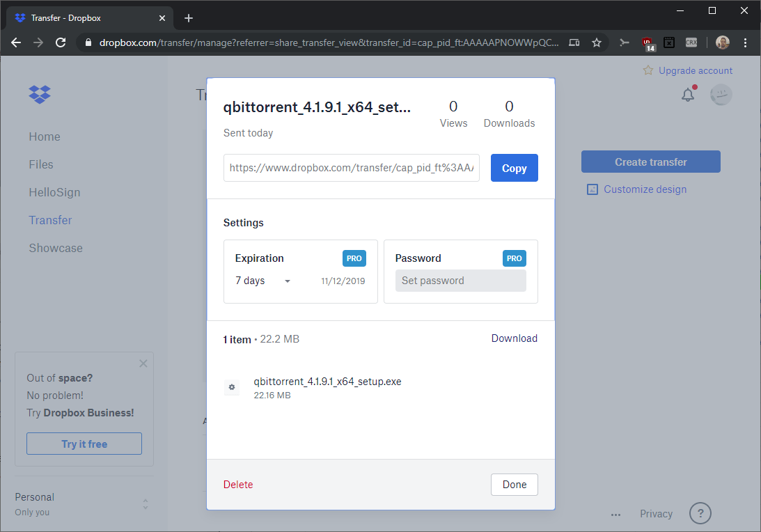This screenshot has width=761, height=532.
Task: Open the notifications bell
Action: [x=688, y=94]
